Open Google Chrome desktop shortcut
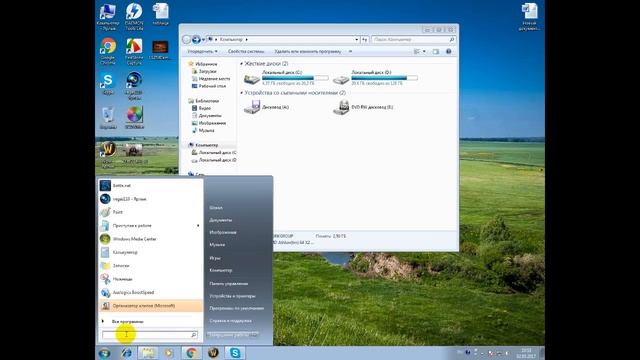The height and width of the screenshot is (360, 640). click(108, 51)
